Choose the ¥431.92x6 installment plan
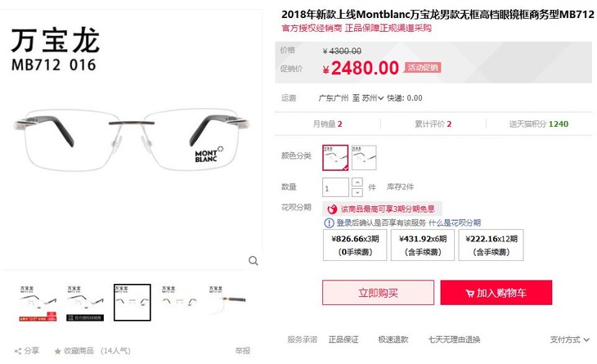 click(423, 245)
